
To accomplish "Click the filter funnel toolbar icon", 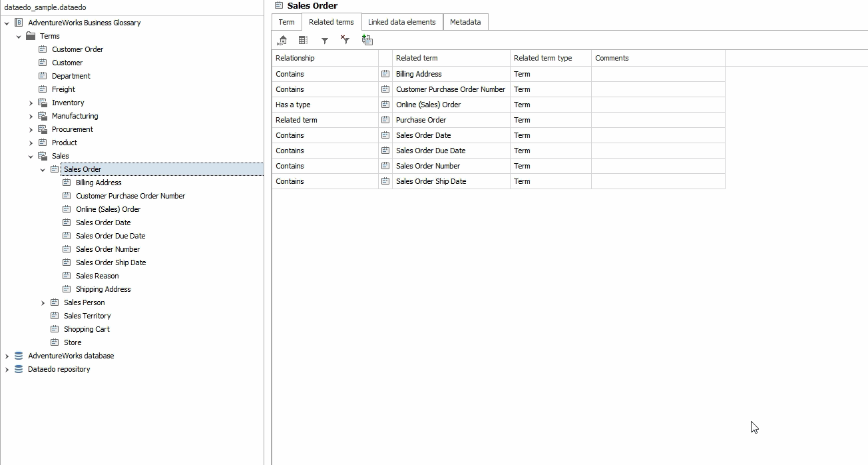I will tap(325, 41).
